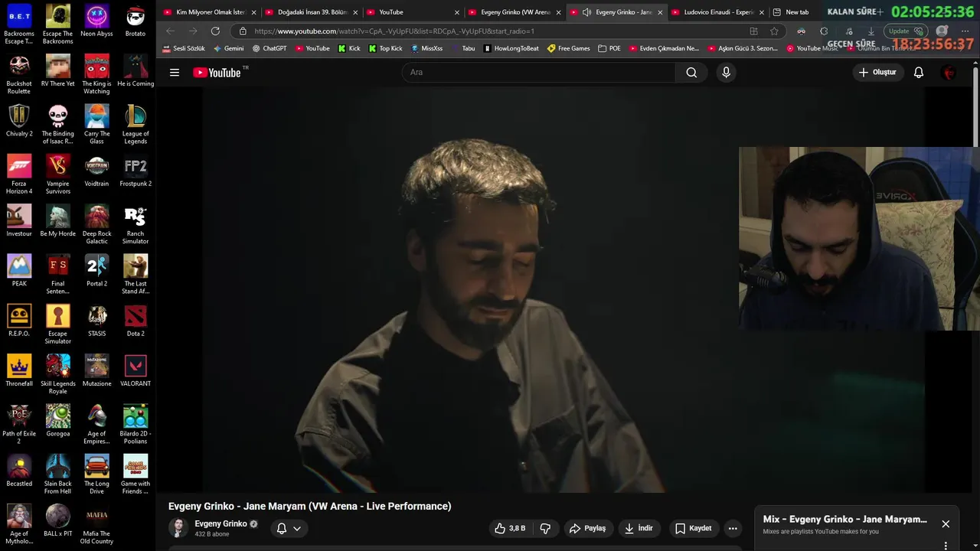Click the Oluştur create button
Screen dimensions: 980x551
tap(877, 72)
